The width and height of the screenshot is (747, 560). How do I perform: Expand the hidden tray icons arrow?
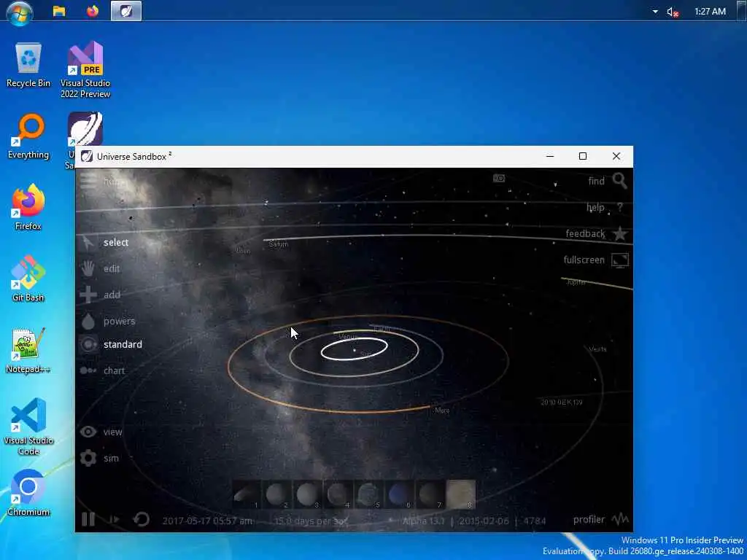655,12
